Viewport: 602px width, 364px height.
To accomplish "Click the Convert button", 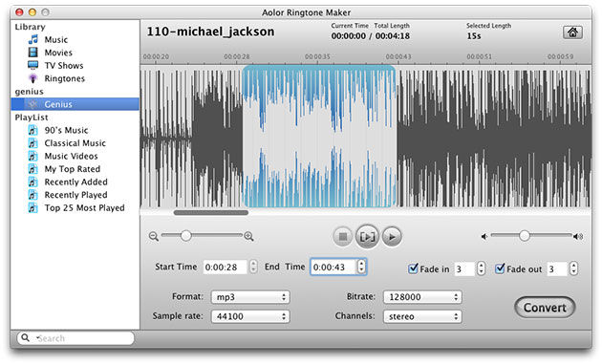I will pyautogui.click(x=545, y=308).
